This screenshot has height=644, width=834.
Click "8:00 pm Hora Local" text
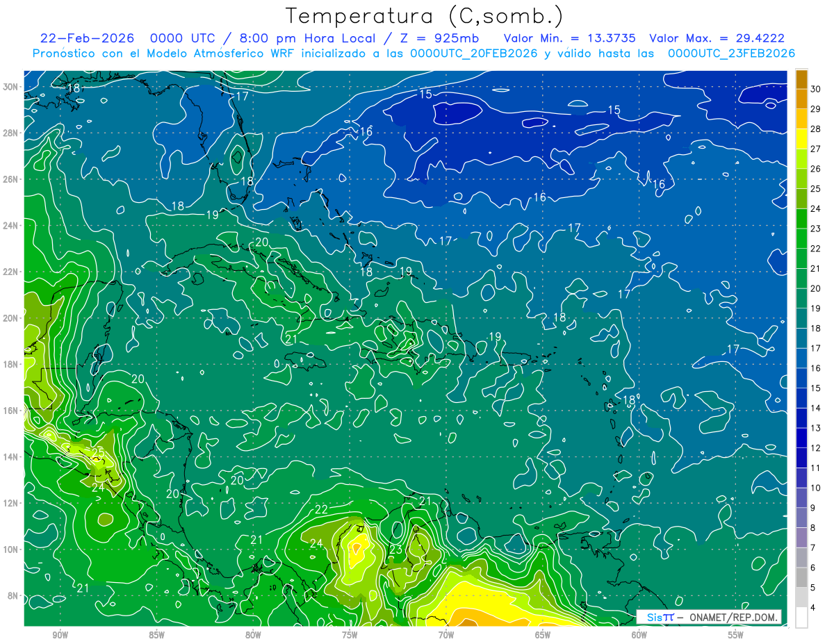[x=306, y=39]
